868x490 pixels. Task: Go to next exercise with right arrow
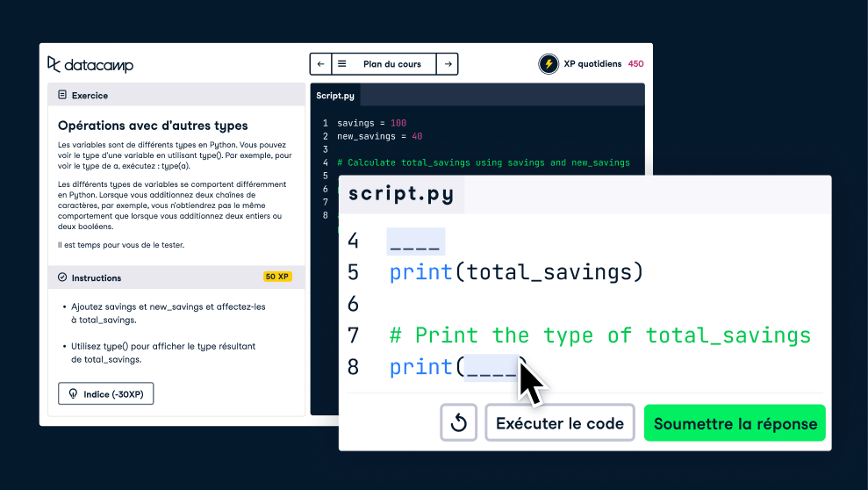(448, 64)
